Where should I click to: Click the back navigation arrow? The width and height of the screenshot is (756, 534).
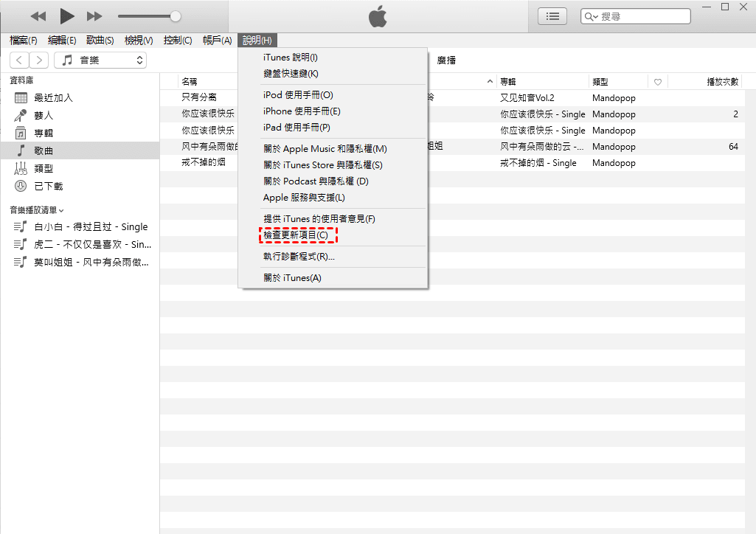(x=18, y=60)
